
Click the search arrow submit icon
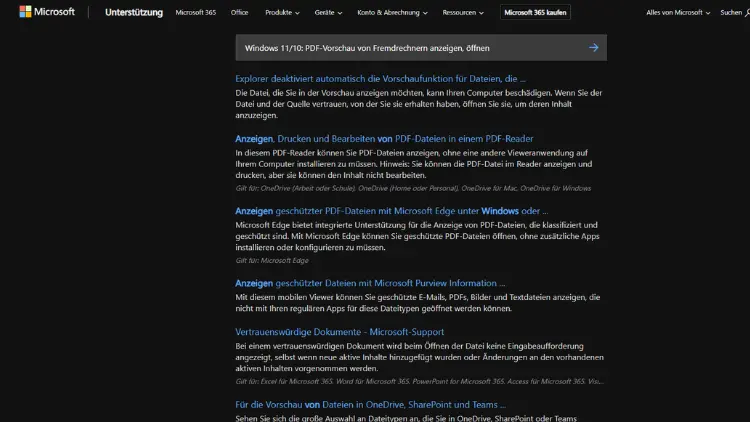(x=594, y=47)
